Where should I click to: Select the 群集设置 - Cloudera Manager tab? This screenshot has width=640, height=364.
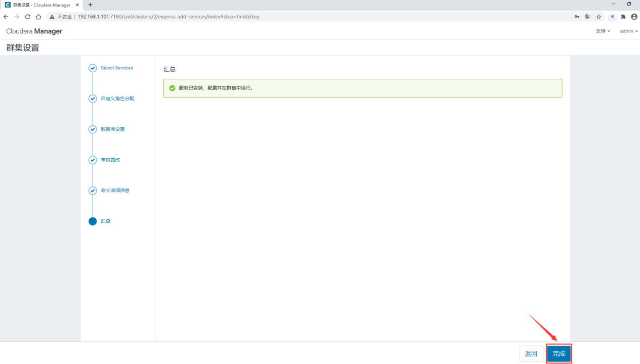41,5
